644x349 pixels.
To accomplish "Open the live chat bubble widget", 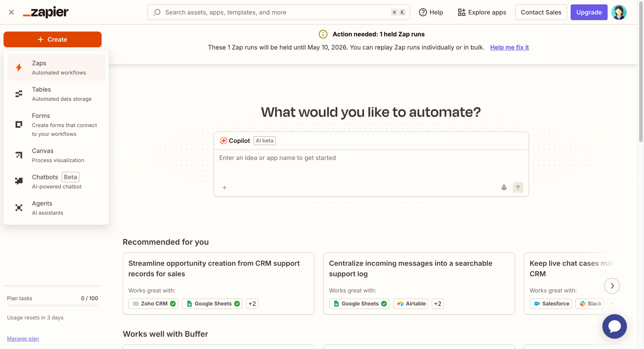I will (x=614, y=326).
